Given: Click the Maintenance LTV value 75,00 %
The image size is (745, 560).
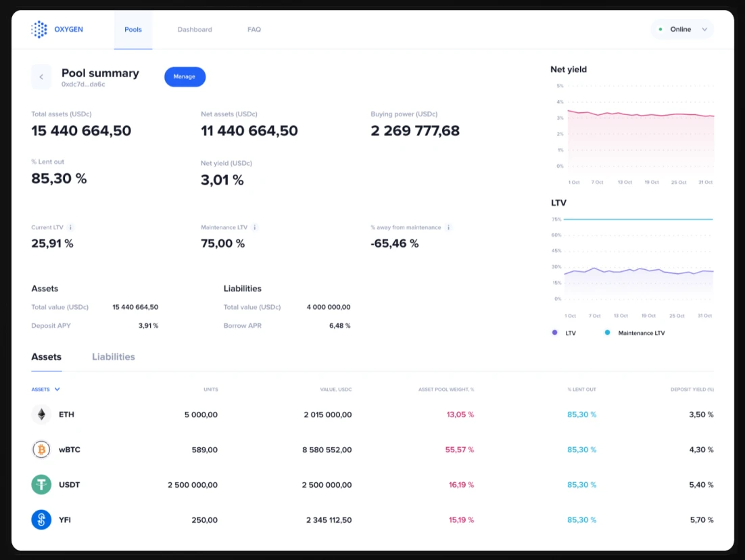Looking at the screenshot, I should point(223,244).
